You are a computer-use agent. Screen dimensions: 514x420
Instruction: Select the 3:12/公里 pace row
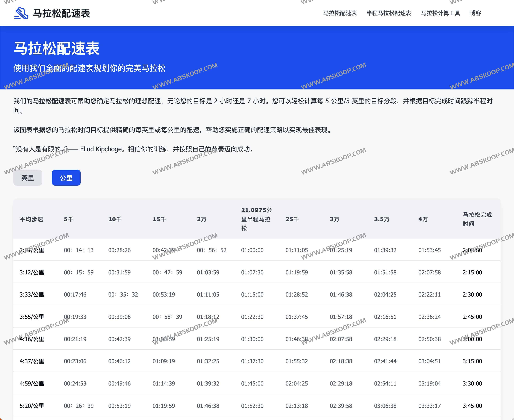point(32,272)
